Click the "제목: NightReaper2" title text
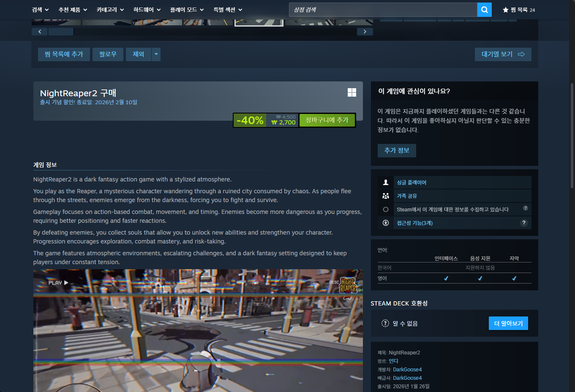The height and width of the screenshot is (392, 575). point(399,353)
